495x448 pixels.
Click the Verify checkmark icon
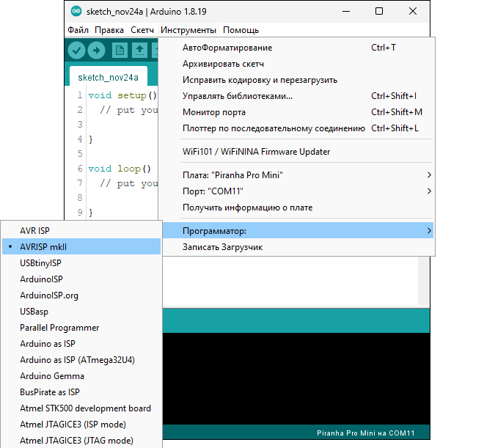(76, 50)
